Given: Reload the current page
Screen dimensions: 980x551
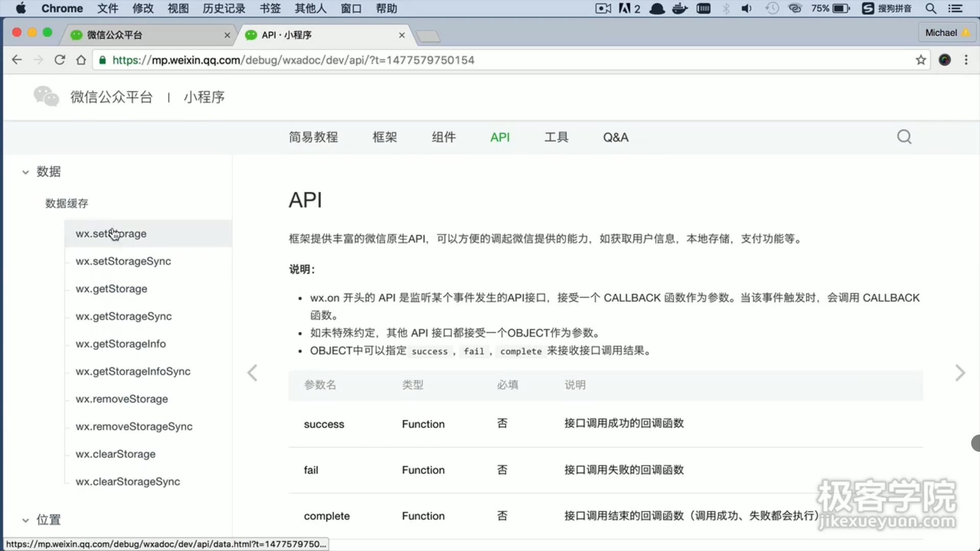Looking at the screenshot, I should click(x=60, y=60).
